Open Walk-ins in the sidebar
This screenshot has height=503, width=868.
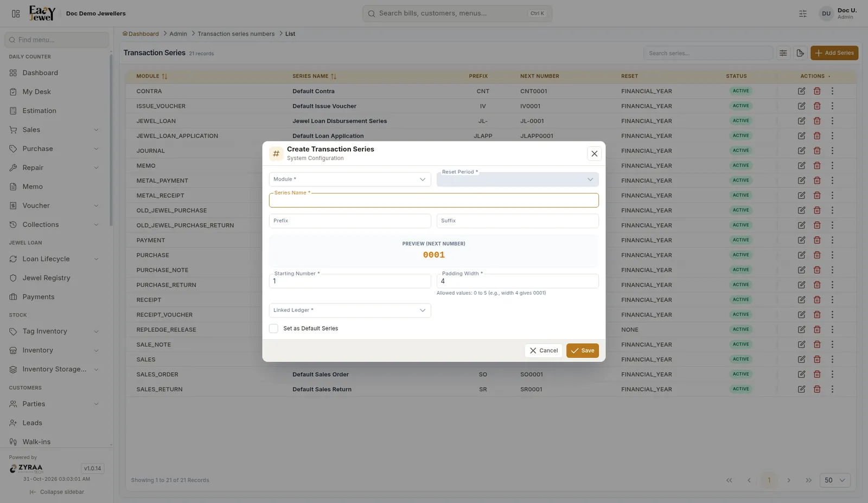click(55, 442)
